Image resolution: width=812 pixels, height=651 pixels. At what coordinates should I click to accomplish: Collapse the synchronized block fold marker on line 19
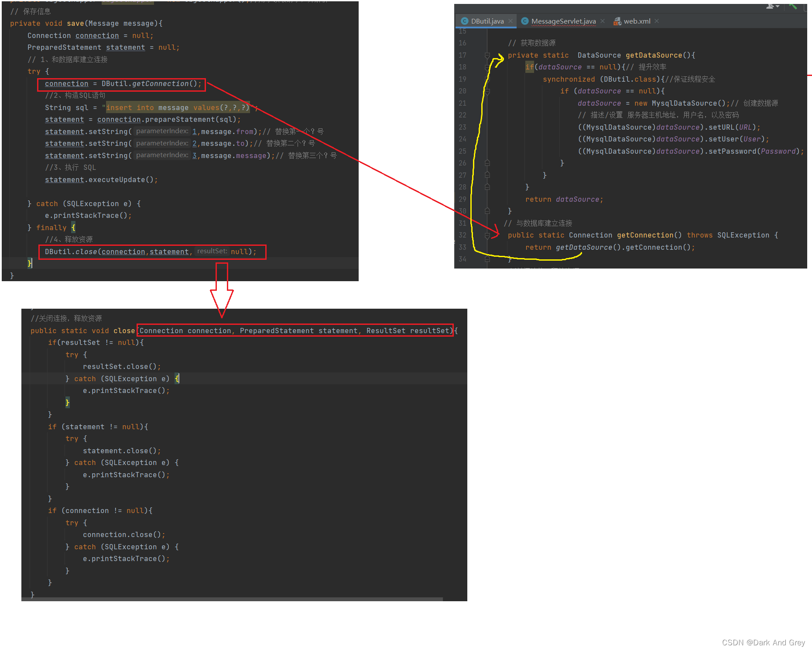487,79
